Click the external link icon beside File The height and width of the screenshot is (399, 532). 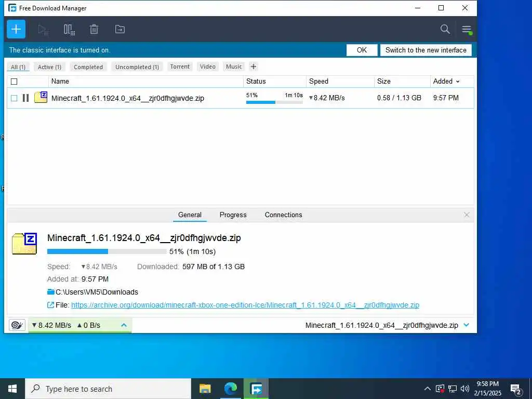(50, 304)
